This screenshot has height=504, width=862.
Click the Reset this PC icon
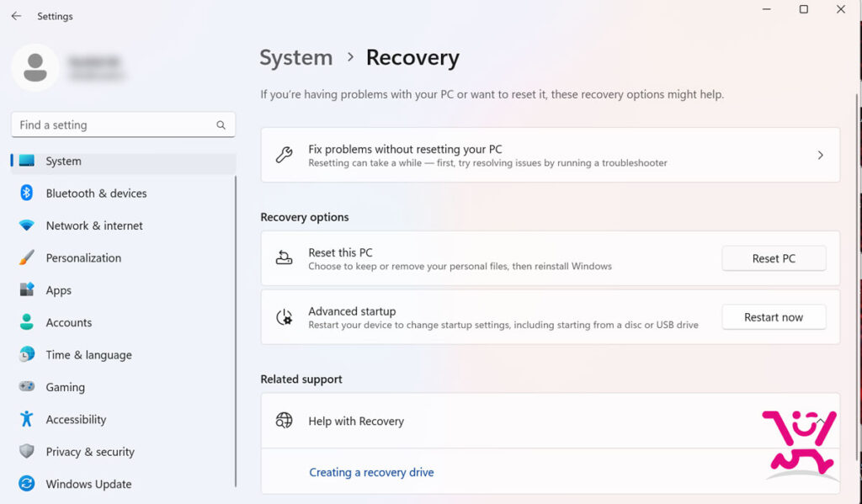(x=285, y=257)
